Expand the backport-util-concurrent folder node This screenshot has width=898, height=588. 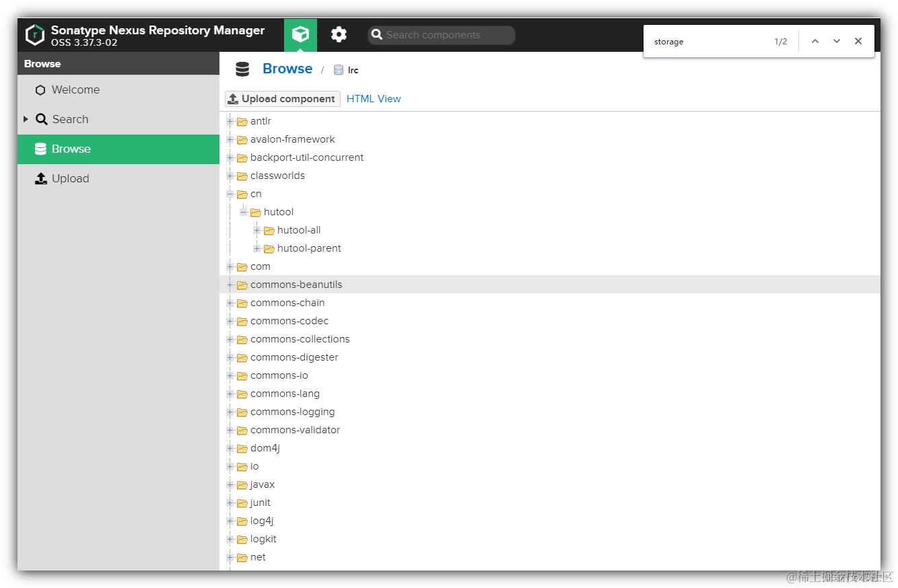point(230,158)
